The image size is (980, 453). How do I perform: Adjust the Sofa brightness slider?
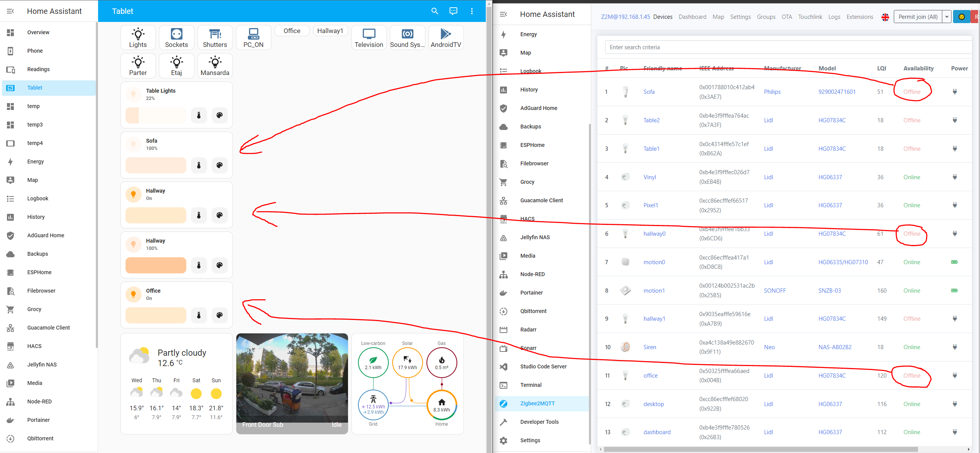[156, 165]
